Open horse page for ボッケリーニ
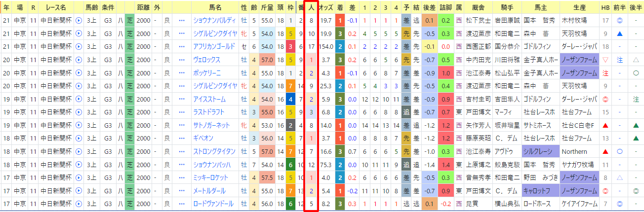Viewport: 644px width, 212px height. point(207,73)
